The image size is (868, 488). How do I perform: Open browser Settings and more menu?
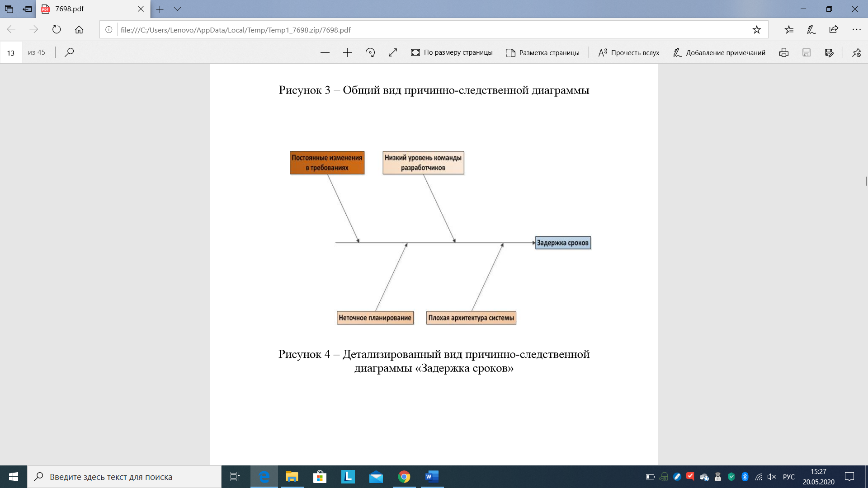click(856, 30)
